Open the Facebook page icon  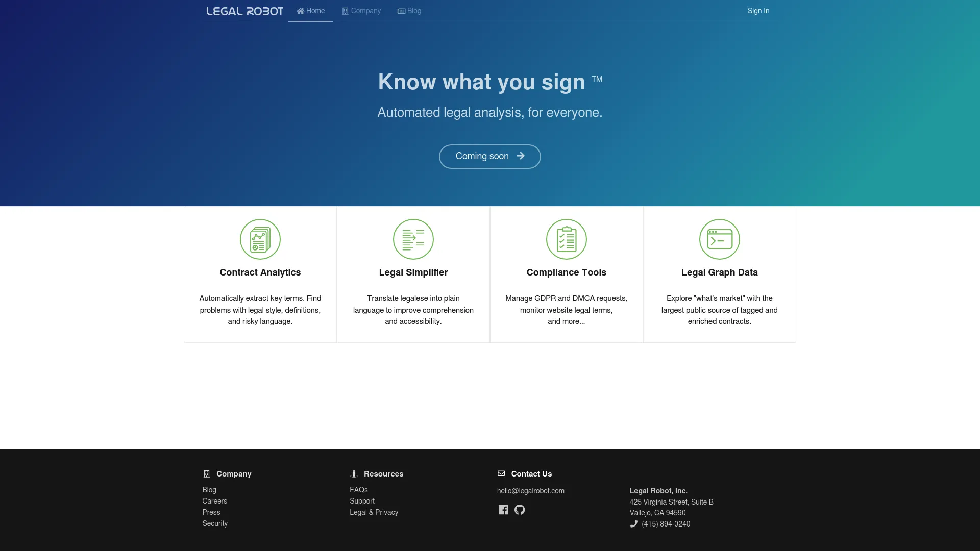point(503,510)
